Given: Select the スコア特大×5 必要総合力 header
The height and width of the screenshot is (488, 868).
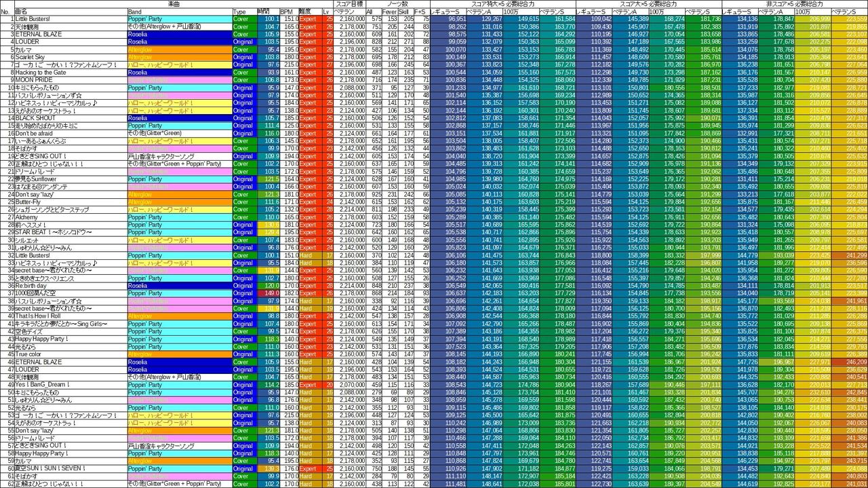Looking at the screenshot, I should tap(502, 4).
